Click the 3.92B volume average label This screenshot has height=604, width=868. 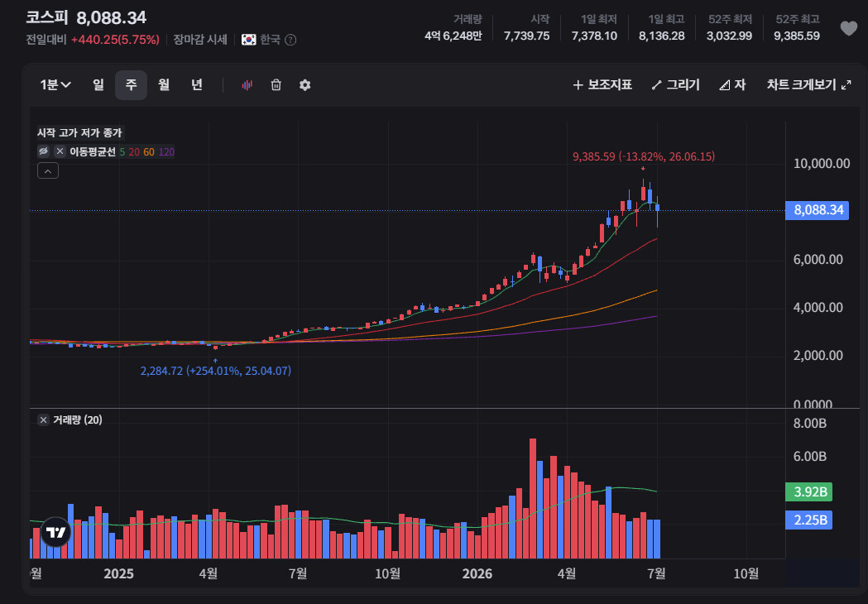[x=808, y=491]
